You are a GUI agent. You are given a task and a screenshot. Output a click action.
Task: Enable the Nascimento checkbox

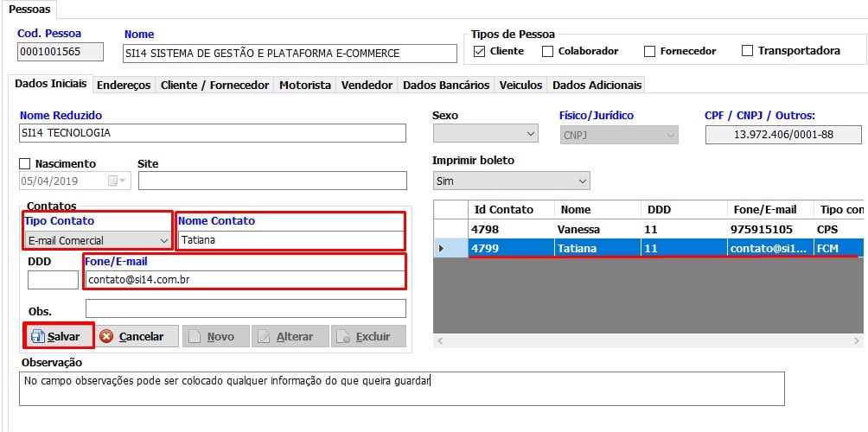tap(24, 164)
